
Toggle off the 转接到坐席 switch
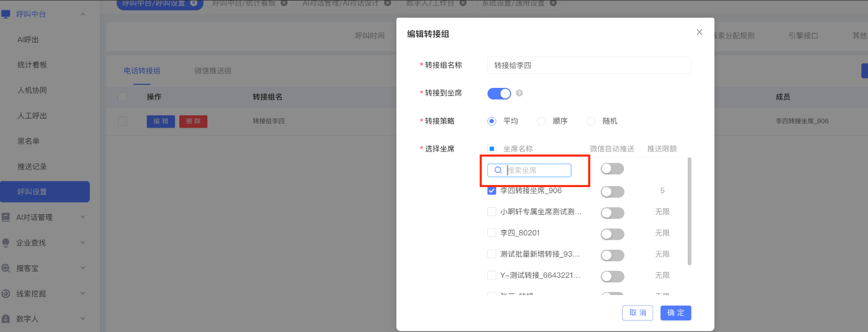pyautogui.click(x=499, y=94)
